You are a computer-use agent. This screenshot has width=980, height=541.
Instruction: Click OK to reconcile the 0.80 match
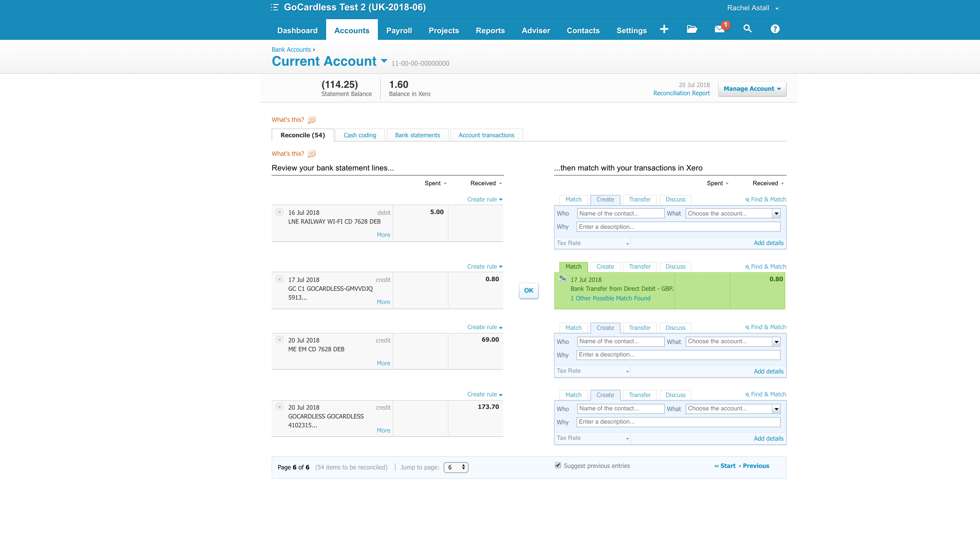[528, 290]
